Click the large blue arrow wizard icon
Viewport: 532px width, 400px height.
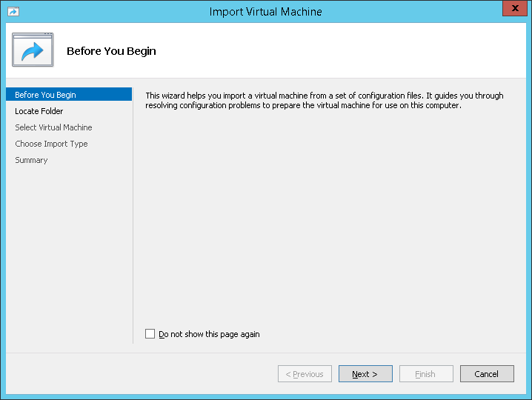coord(33,50)
